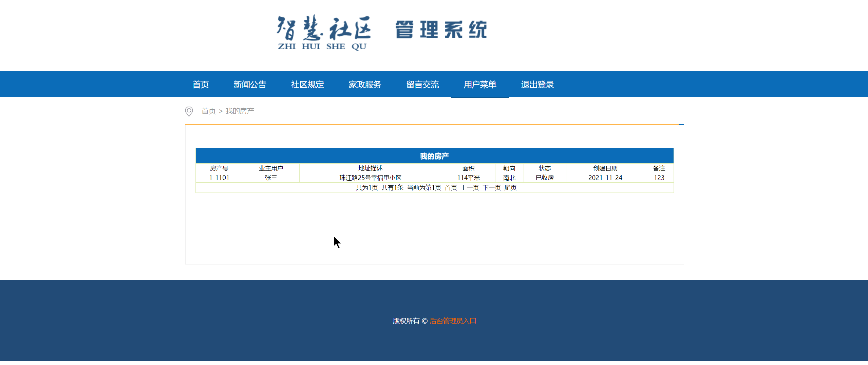Click the 当前为第1页 text
This screenshot has width=868, height=365.
tap(424, 188)
